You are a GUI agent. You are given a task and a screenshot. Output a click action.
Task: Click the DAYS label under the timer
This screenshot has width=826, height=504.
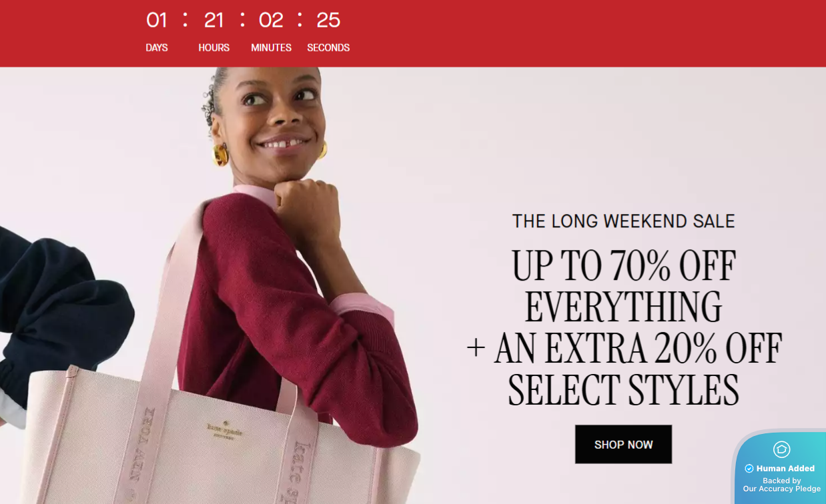pos(157,48)
